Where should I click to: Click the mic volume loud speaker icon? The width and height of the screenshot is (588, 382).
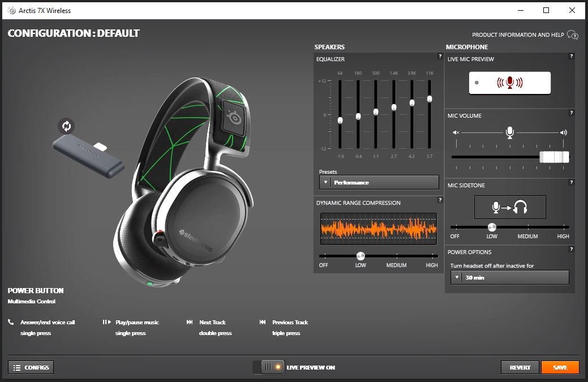pos(563,132)
